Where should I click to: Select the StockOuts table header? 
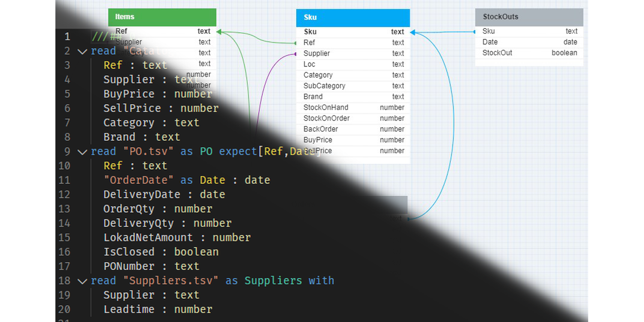pos(529,17)
